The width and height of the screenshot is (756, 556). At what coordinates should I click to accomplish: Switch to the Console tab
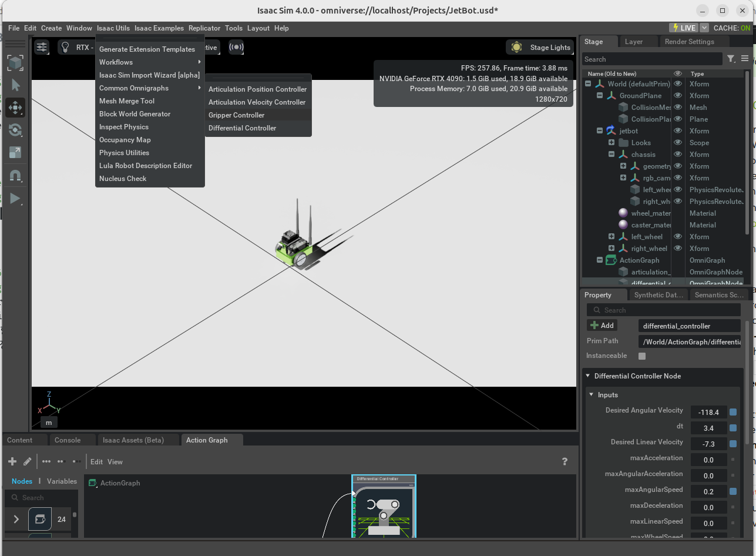[68, 440]
